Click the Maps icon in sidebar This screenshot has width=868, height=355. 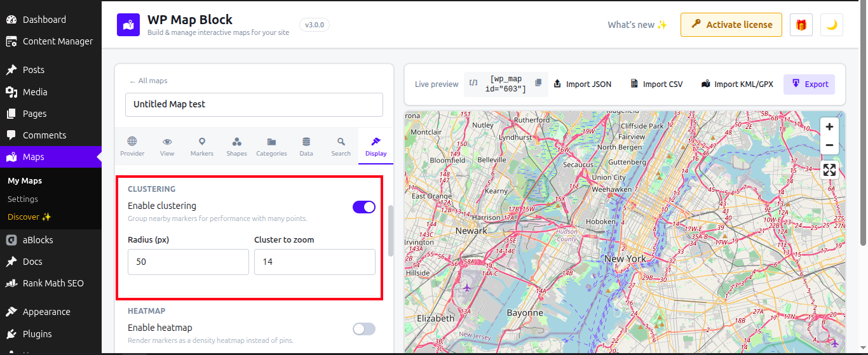pos(11,157)
